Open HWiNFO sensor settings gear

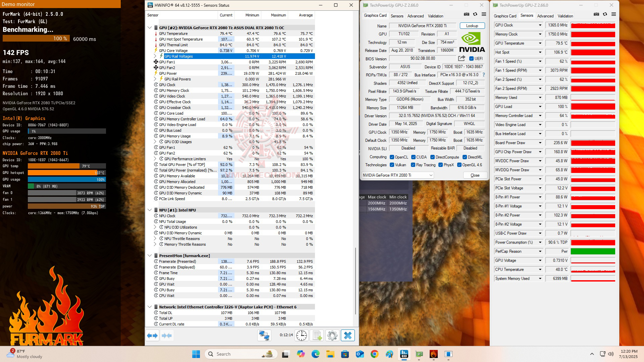tap(332, 336)
